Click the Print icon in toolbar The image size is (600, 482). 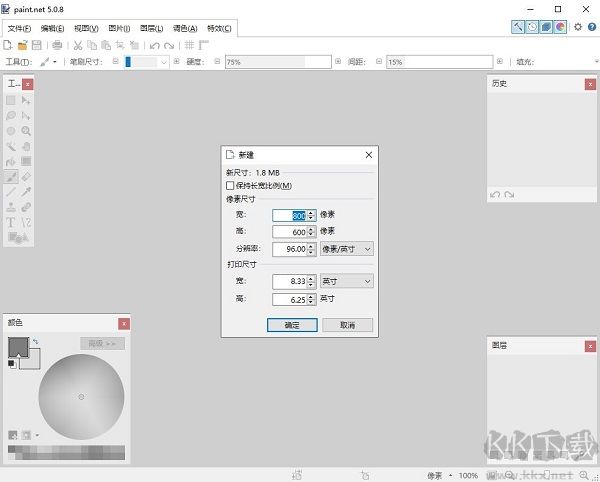(57, 45)
